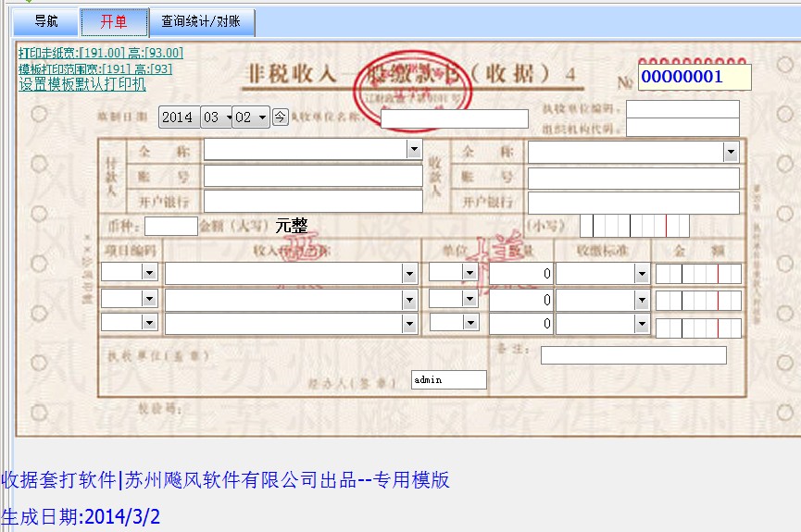Click the 经办人 field showing admin
Screen dimensions: 801x532
(448, 379)
